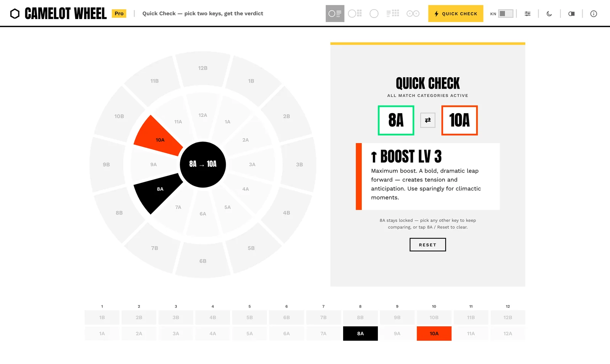610x364 pixels.
Task: Select the 8A key box in Quick Check
Action: point(396,120)
